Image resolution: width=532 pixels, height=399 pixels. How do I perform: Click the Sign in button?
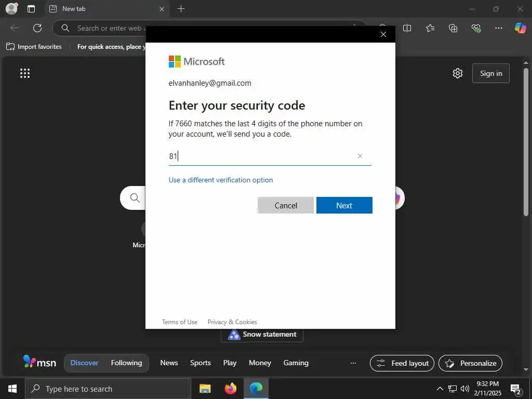click(x=490, y=73)
